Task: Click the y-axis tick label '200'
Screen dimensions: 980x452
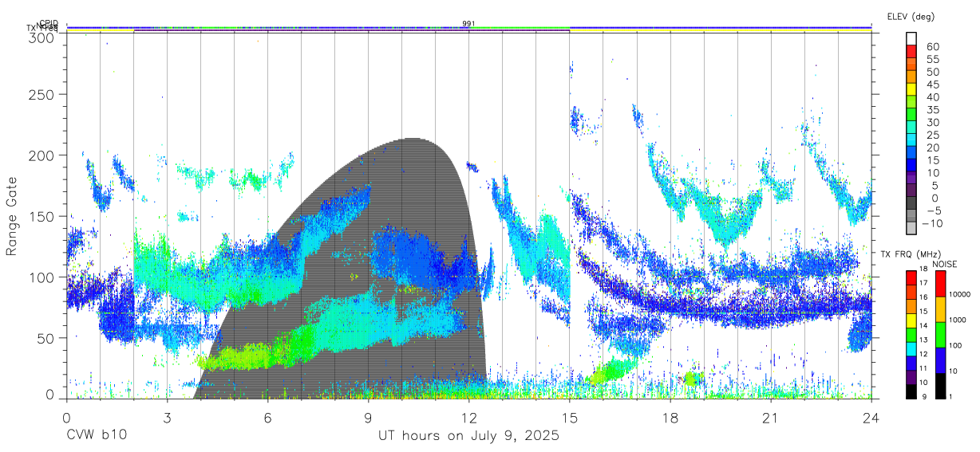Action: [x=41, y=155]
